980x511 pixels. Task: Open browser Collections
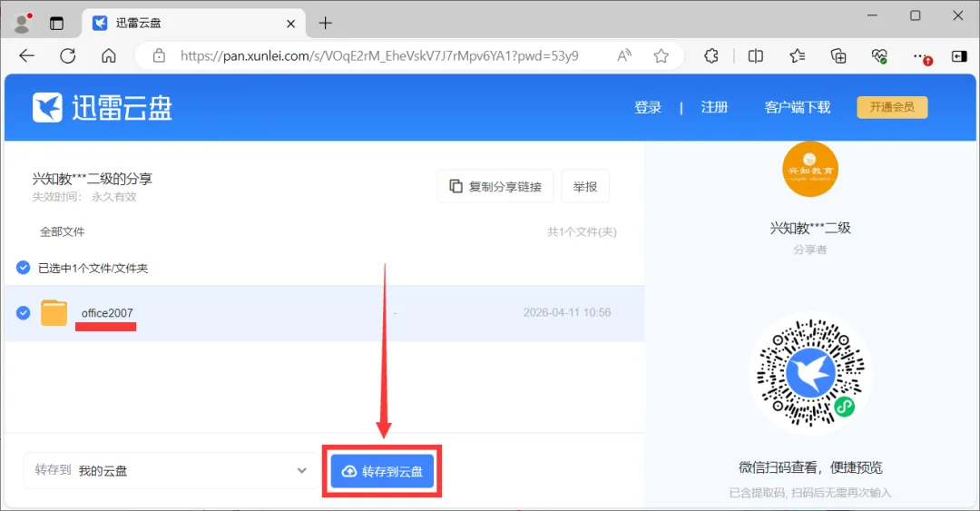tap(838, 55)
